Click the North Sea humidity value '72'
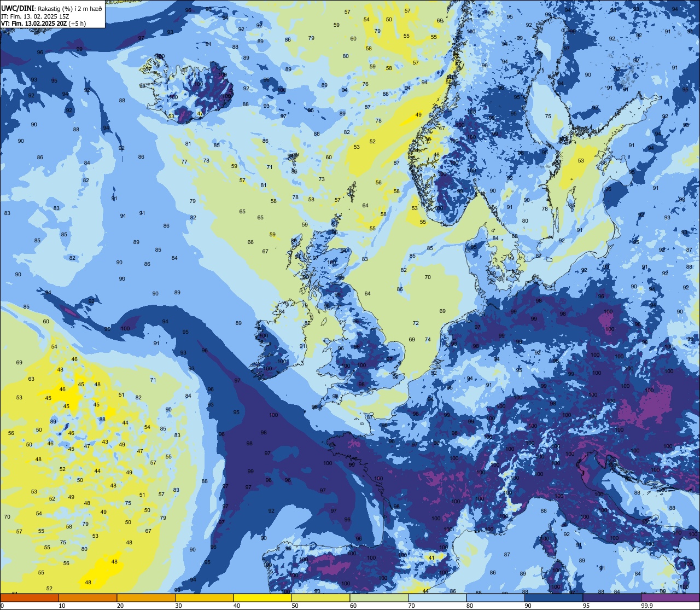The height and width of the screenshot is (610, 700). [416, 323]
